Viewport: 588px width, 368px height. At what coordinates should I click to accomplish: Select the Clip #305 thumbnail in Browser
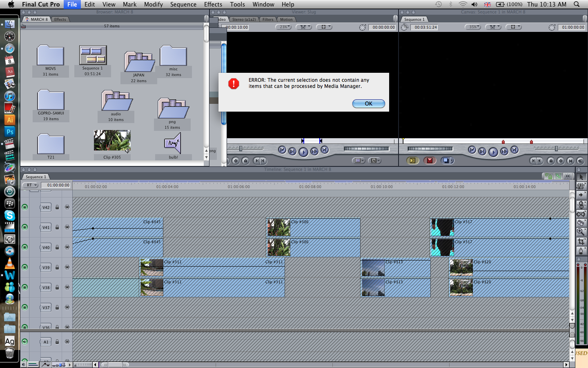pos(112,141)
